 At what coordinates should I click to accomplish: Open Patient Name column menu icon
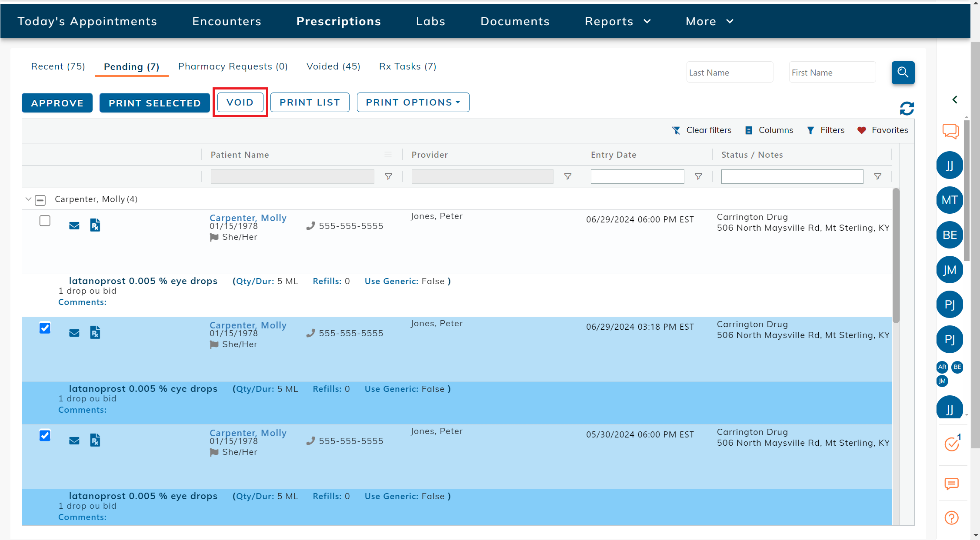[x=388, y=155]
